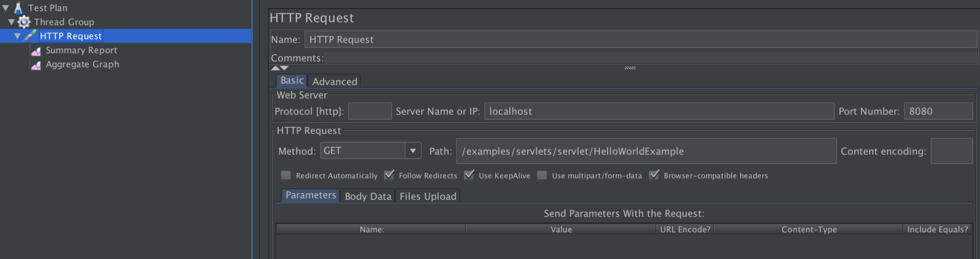Click the Summary Report listener icon

coord(36,50)
